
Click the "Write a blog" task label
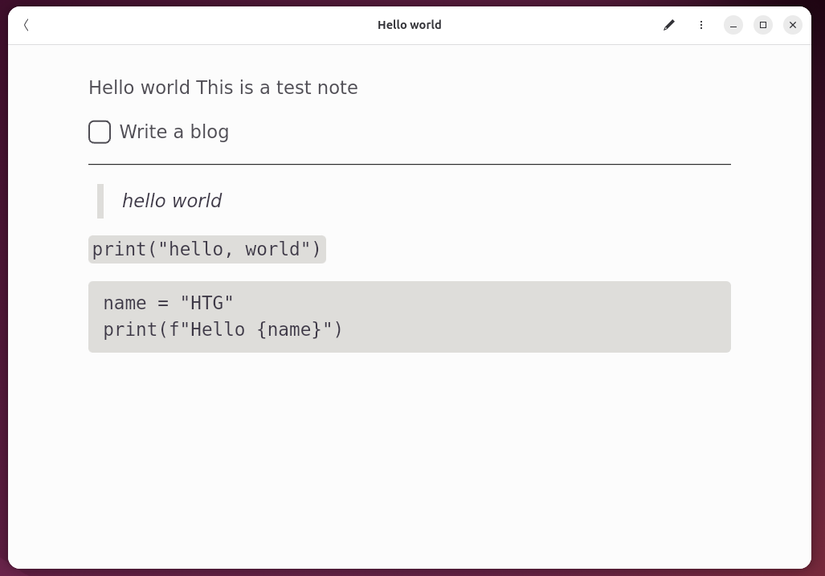pyautogui.click(x=174, y=132)
